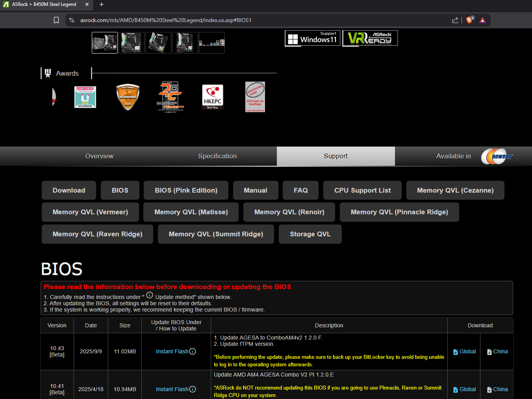Viewport: 532px width, 399px height.
Task: Open the Manual section
Action: pyautogui.click(x=256, y=190)
